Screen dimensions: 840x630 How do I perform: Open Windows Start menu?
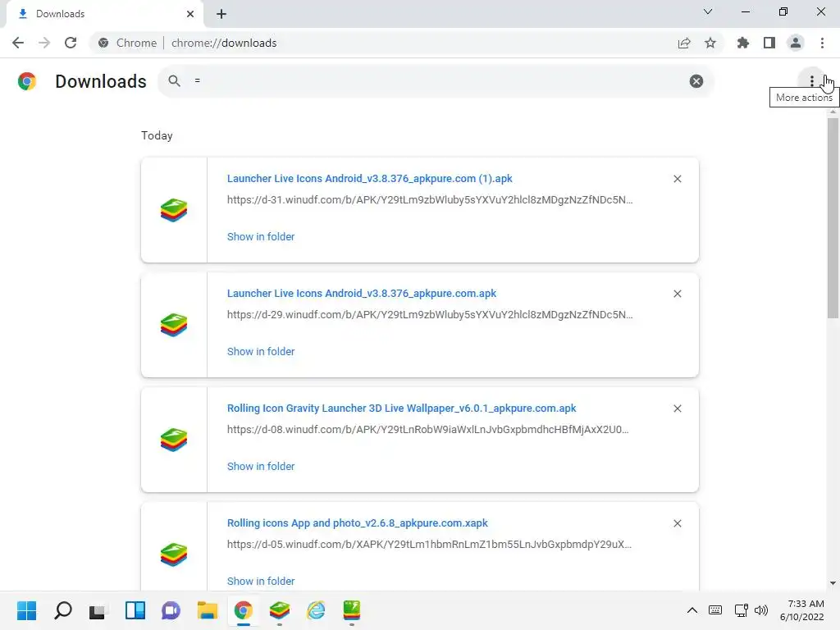click(x=27, y=610)
